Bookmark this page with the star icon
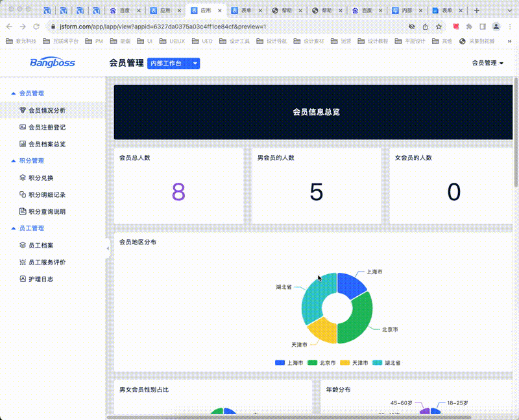This screenshot has height=420, width=519. [439, 27]
